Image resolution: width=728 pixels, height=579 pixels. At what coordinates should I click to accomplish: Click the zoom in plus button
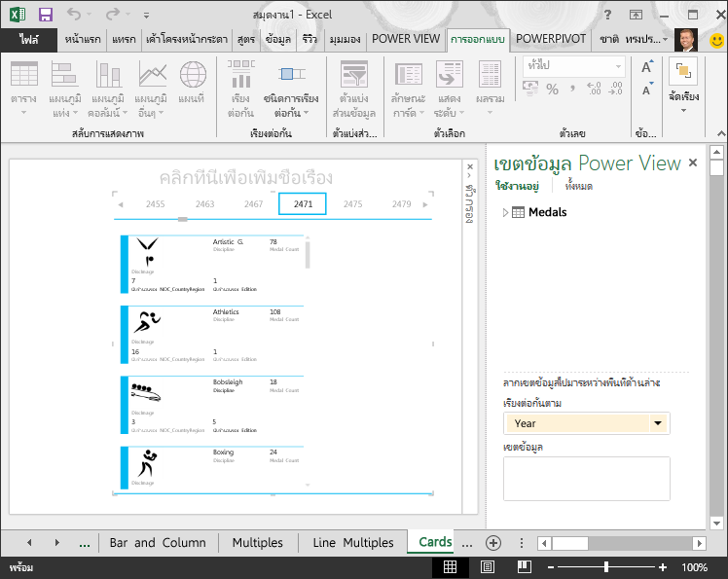point(663,567)
